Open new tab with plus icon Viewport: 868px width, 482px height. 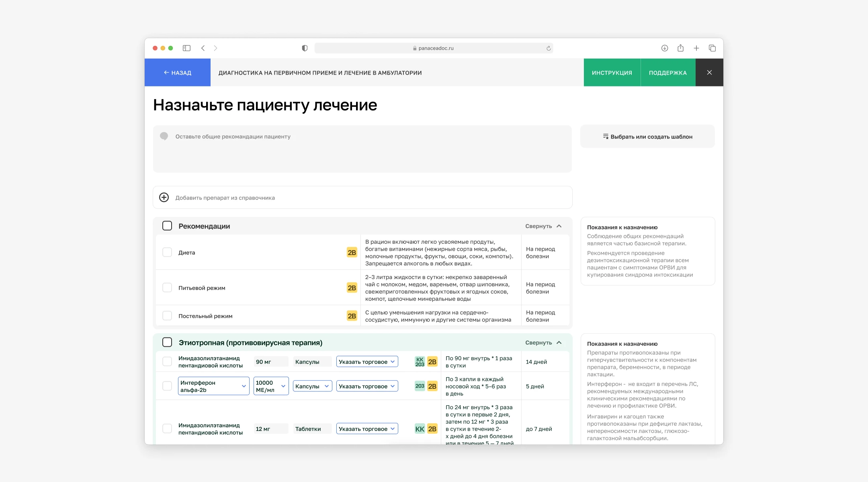click(696, 48)
